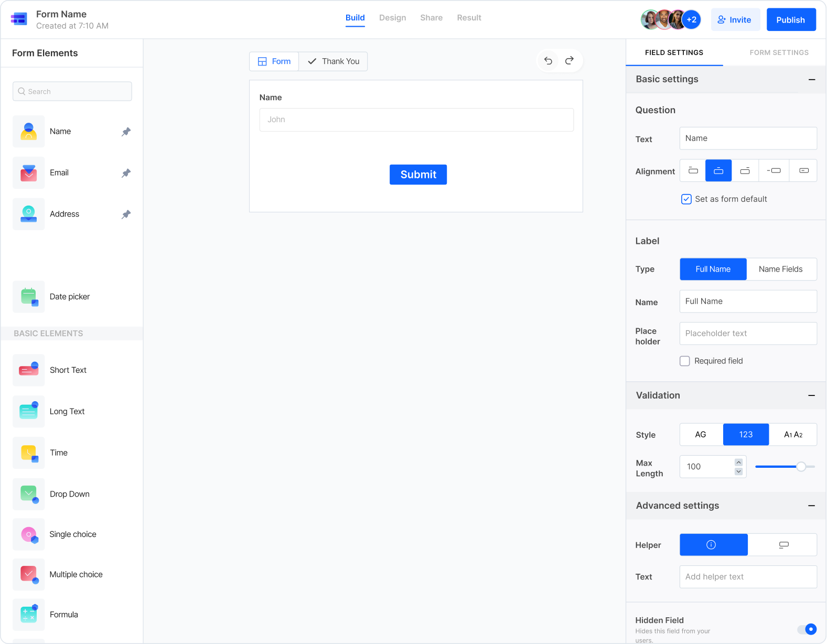Unpin the Email element pin icon
The width and height of the screenshot is (827, 644).
tap(126, 173)
